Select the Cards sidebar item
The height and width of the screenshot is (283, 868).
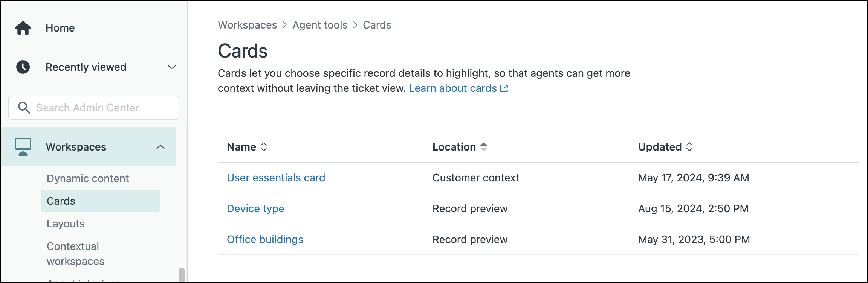pos(101,201)
